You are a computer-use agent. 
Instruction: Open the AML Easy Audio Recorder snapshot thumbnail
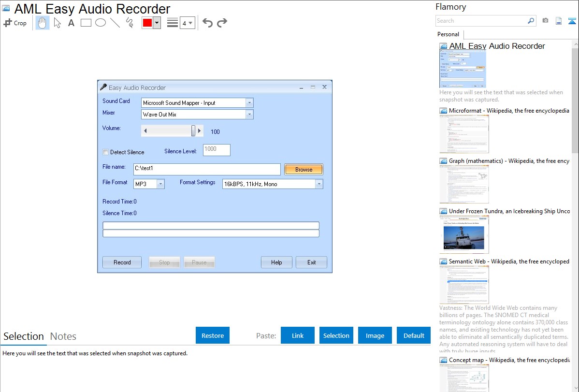(x=463, y=69)
